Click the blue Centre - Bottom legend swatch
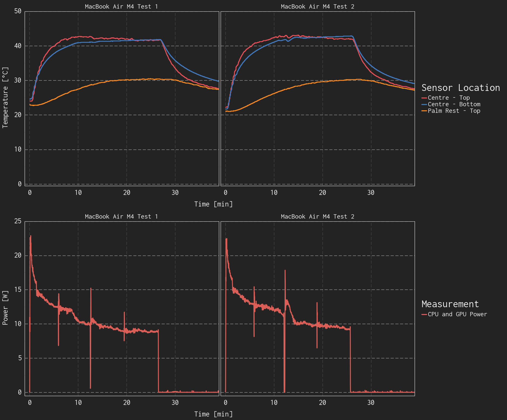 coord(424,104)
